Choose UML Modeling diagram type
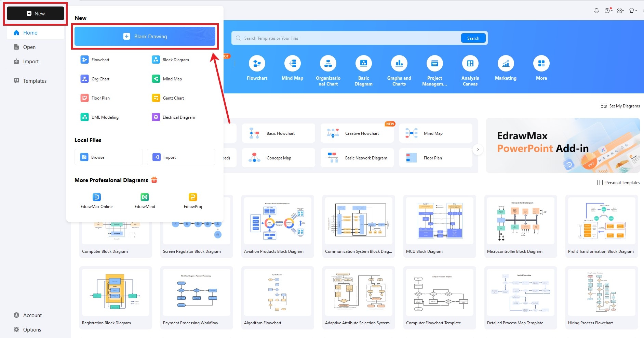 (99, 117)
